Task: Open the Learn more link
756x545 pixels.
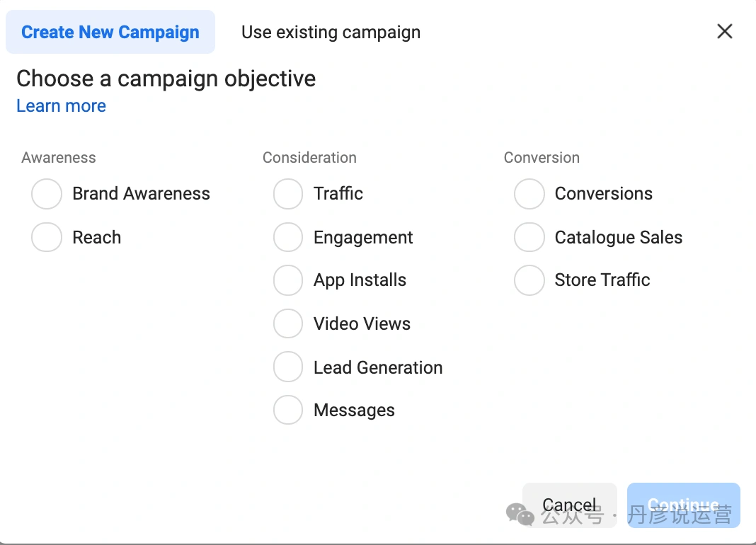Action: coord(61,106)
